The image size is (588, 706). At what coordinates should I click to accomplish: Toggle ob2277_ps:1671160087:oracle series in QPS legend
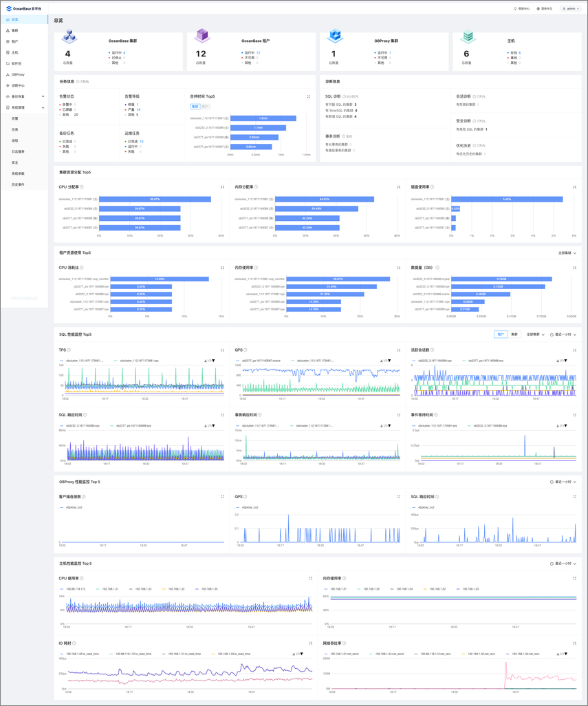tap(258, 361)
